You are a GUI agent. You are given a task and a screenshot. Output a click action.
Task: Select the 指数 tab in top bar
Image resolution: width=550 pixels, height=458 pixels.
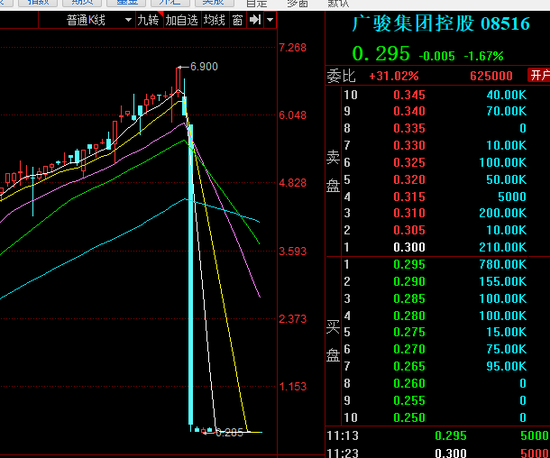coord(38,3)
